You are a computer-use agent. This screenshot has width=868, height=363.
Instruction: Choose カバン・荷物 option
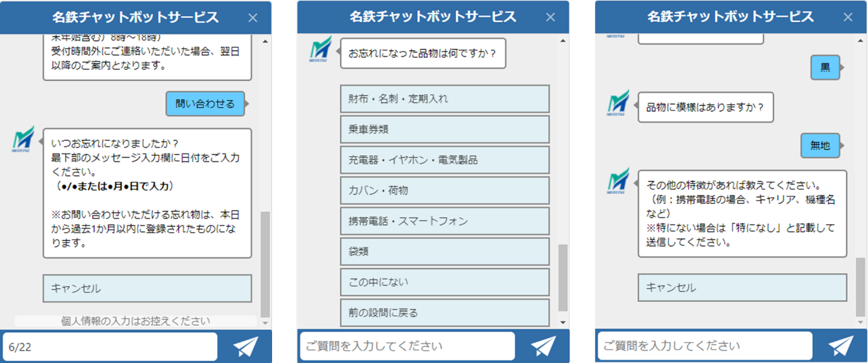[x=445, y=191]
